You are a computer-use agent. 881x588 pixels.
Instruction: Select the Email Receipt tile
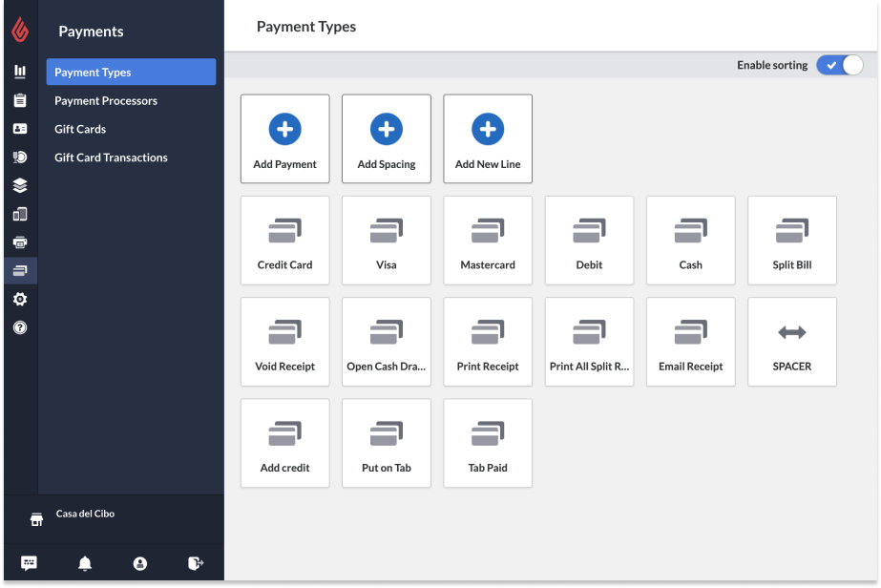pos(690,342)
